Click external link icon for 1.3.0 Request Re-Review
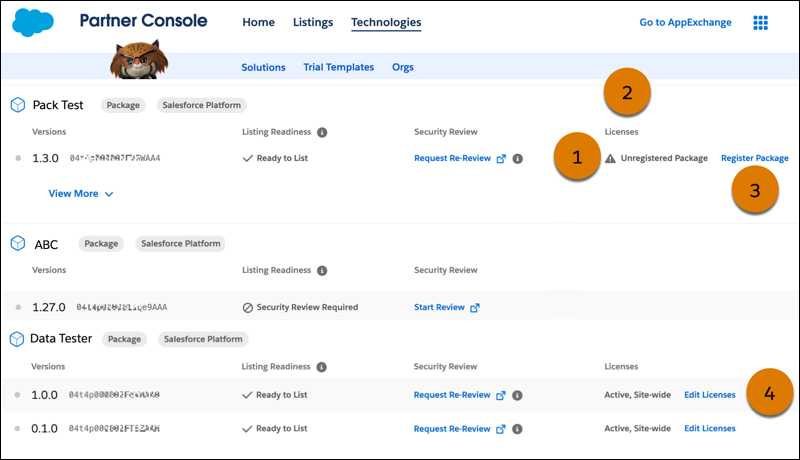800x460 pixels. tap(501, 159)
